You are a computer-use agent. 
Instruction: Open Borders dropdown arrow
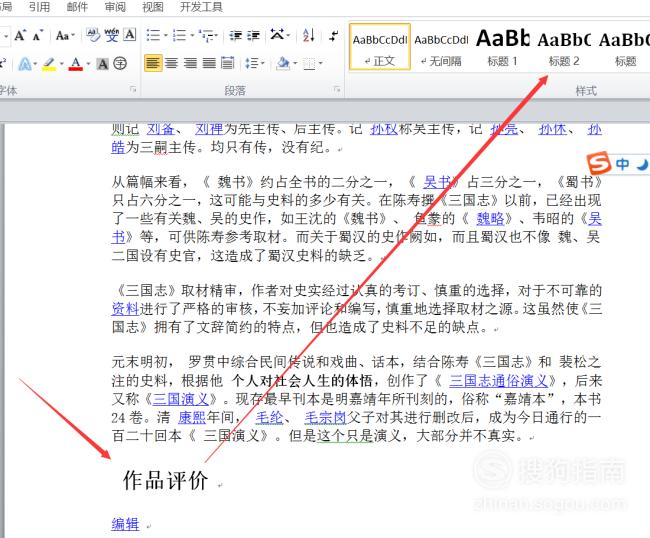click(321, 64)
